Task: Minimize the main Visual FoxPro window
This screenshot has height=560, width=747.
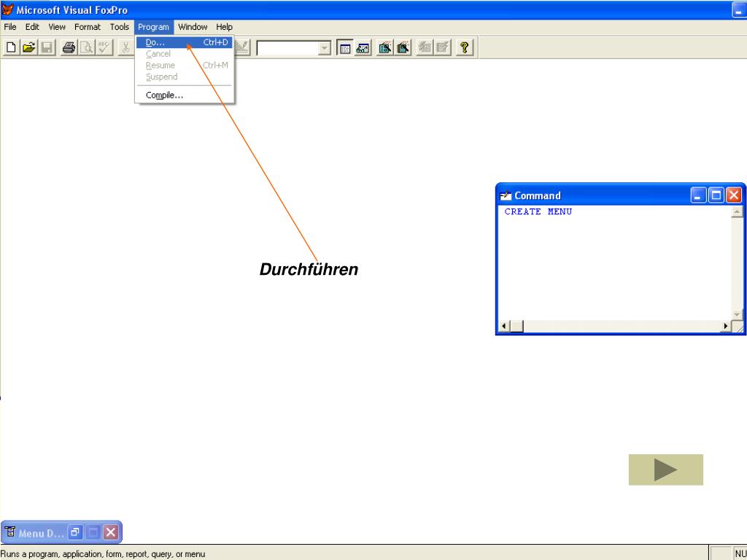Action: [x=738, y=9]
